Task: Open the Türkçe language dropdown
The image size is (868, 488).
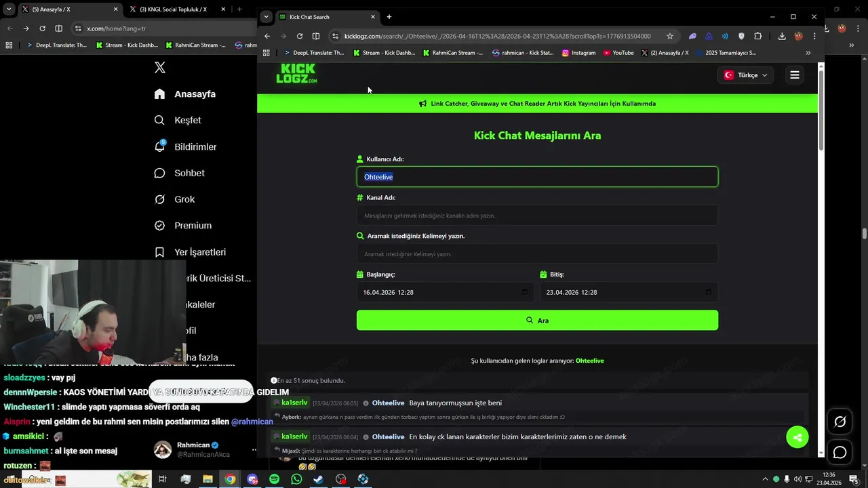Action: [x=745, y=75]
